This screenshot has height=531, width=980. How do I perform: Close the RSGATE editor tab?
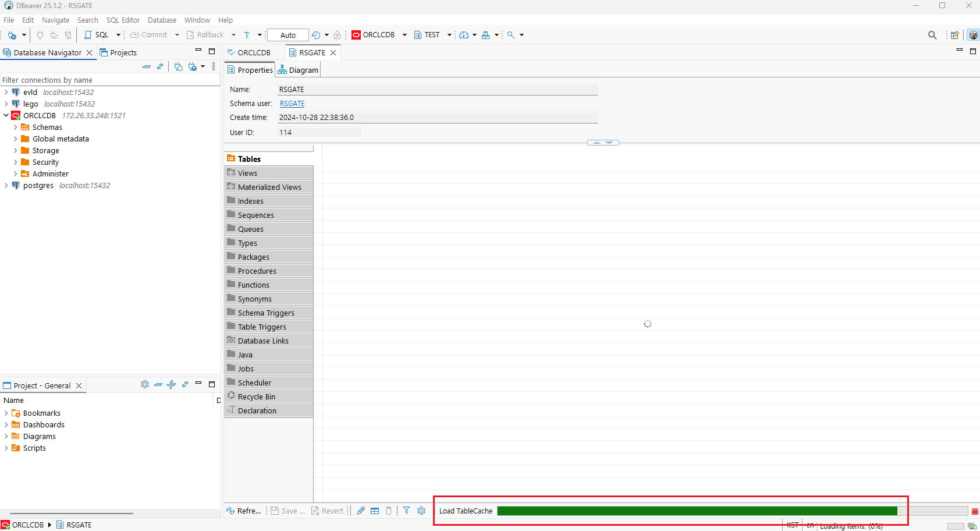(333, 52)
